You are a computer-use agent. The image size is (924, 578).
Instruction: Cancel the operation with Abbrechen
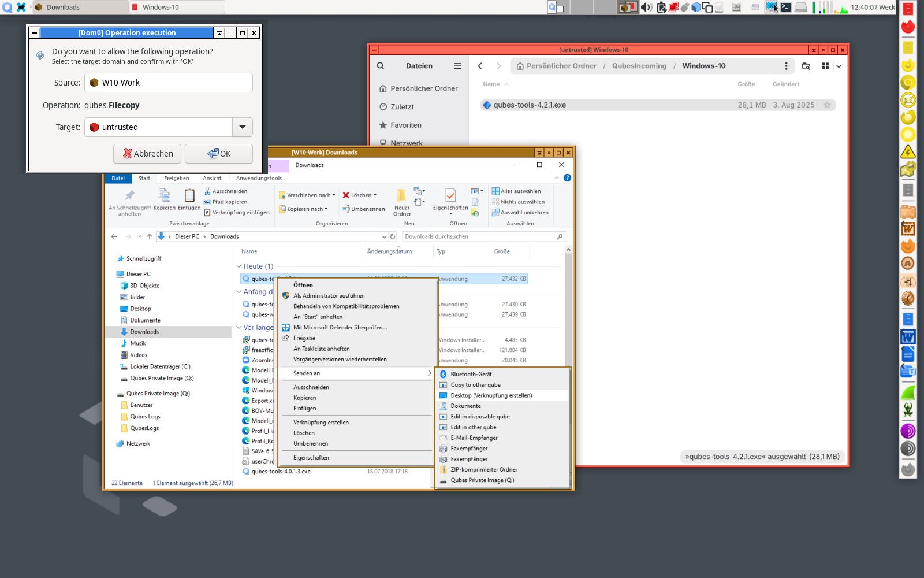click(147, 154)
